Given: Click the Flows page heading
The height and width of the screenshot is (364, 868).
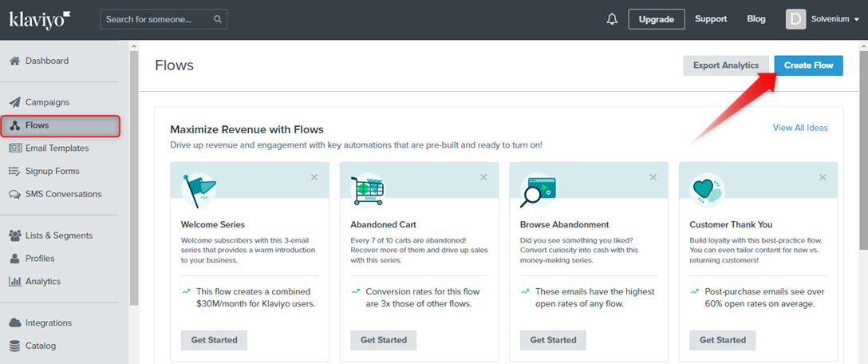Looking at the screenshot, I should coord(175,65).
